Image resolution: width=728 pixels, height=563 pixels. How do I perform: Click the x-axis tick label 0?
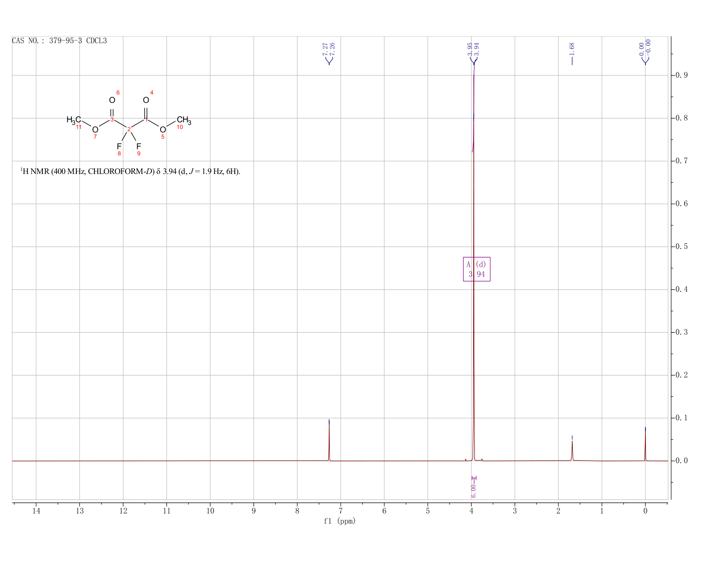(645, 511)
